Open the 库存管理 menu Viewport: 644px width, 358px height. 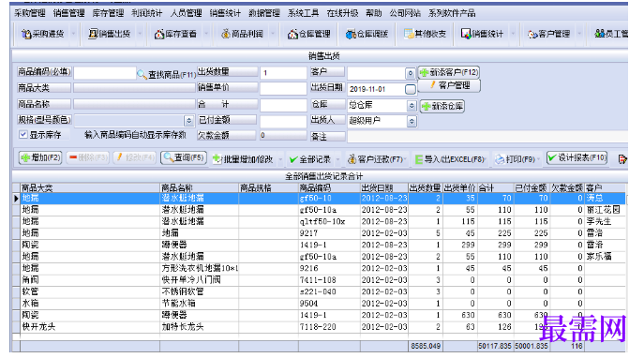tap(108, 13)
